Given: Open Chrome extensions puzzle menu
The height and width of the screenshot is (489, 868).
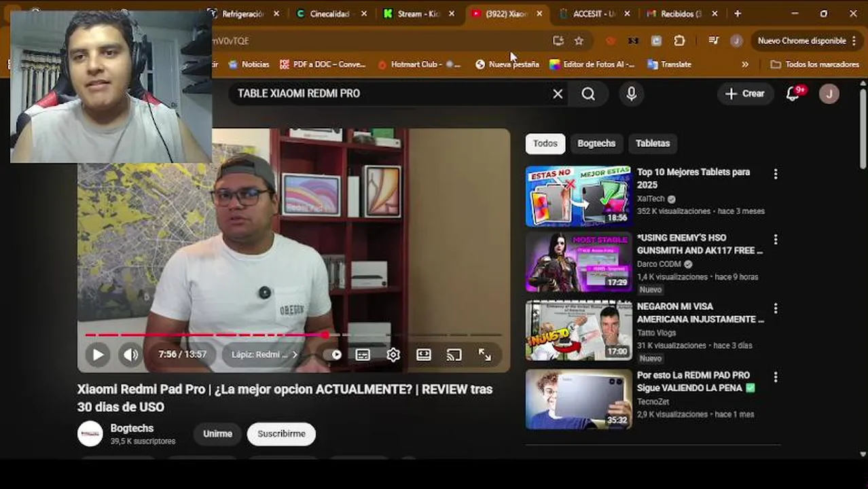Looking at the screenshot, I should pos(679,41).
